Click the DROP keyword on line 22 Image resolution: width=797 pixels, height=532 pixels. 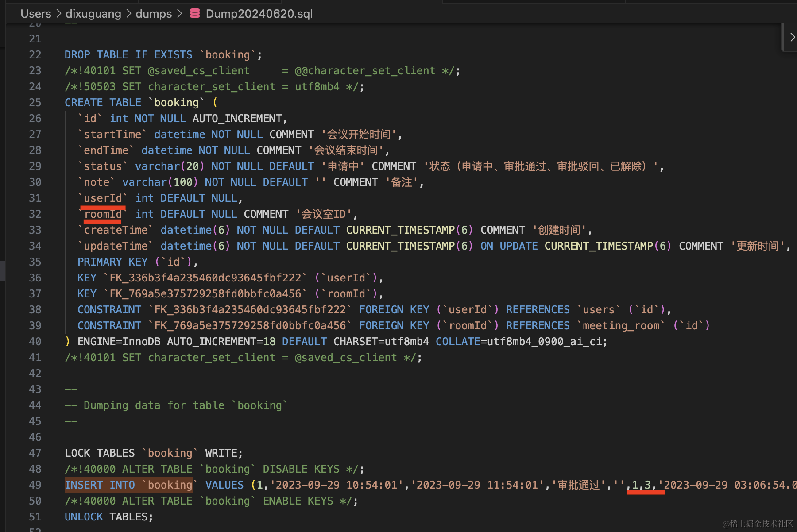(x=77, y=55)
